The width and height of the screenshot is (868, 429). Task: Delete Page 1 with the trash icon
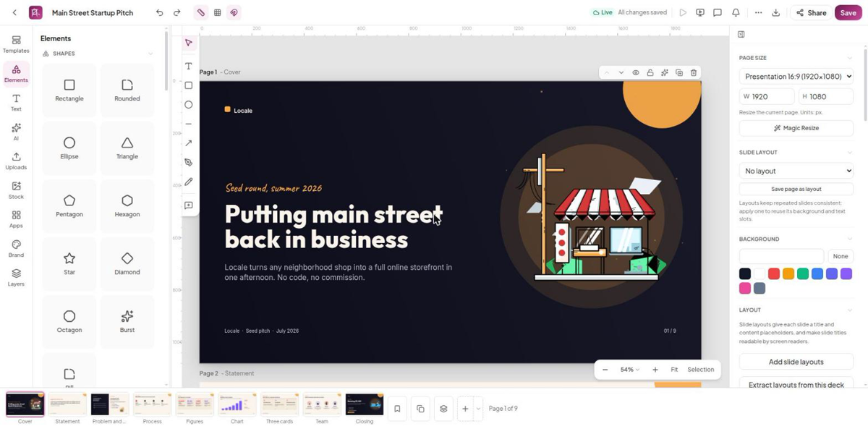(x=694, y=72)
